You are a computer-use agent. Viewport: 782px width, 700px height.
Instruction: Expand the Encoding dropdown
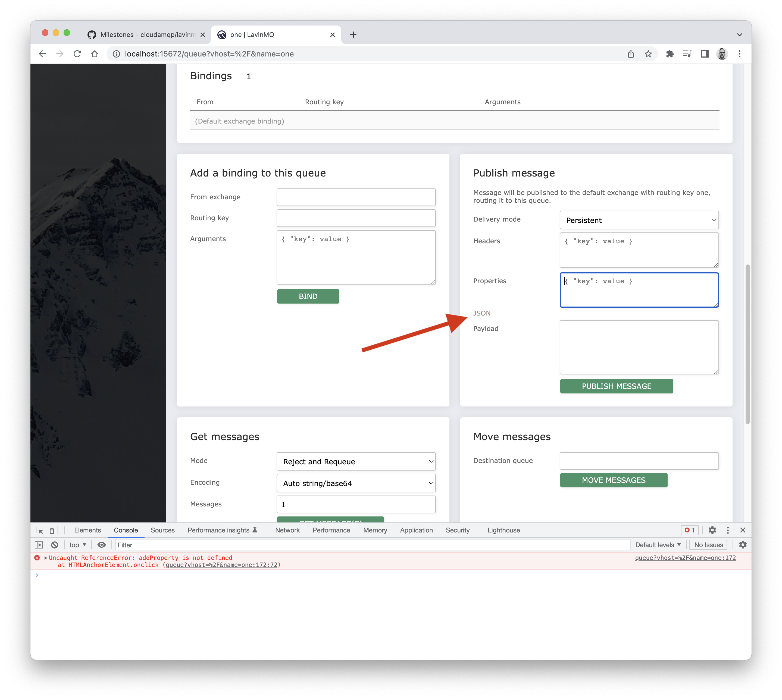[356, 483]
